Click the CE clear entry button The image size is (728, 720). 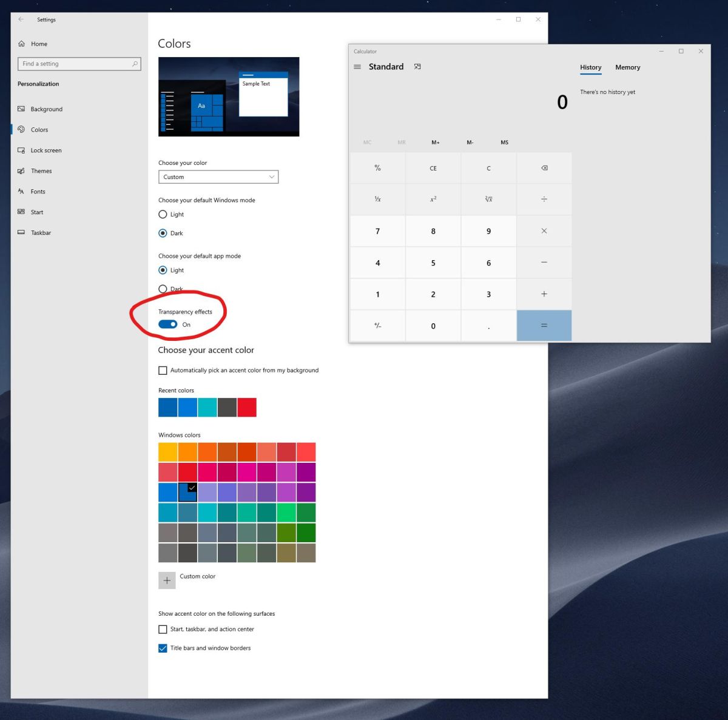[433, 168]
